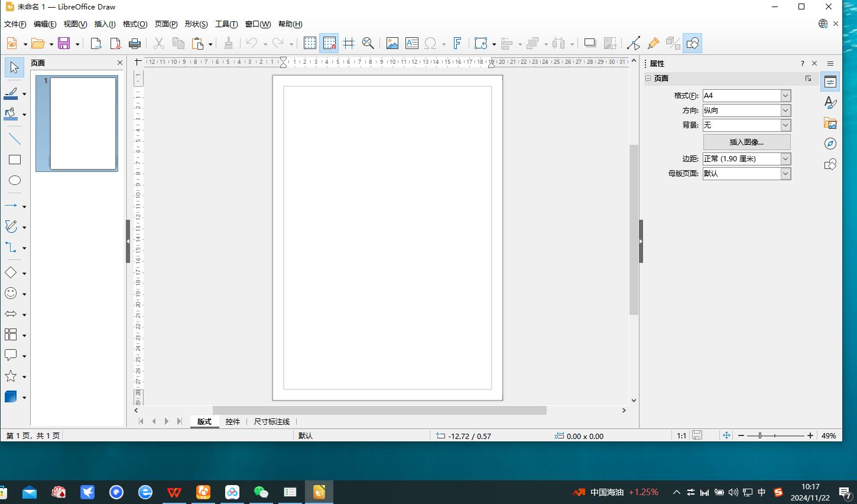Image resolution: width=857 pixels, height=504 pixels.
Task: Close the 页面 panel
Action: [120, 63]
